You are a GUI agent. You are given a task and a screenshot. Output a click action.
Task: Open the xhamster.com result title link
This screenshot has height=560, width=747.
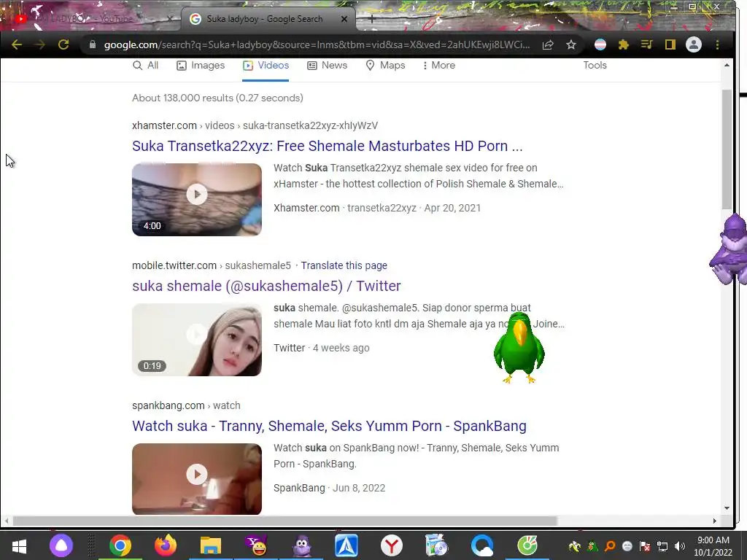[328, 146]
